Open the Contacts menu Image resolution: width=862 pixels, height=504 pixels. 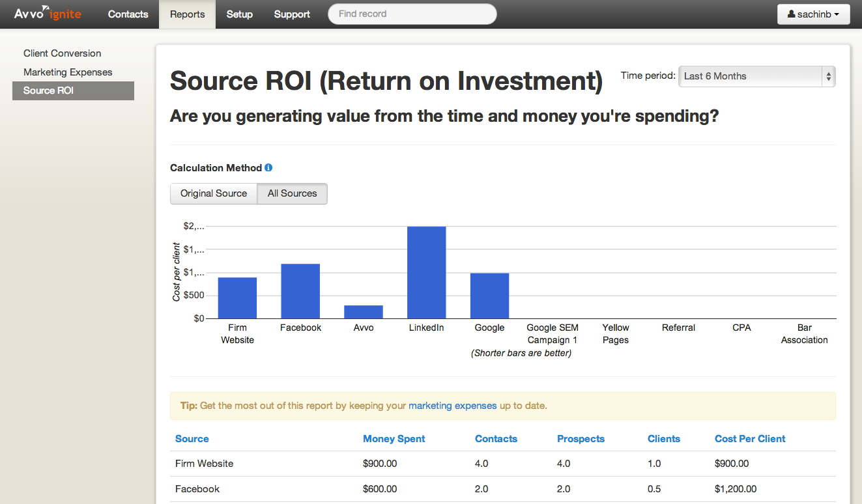click(x=128, y=14)
